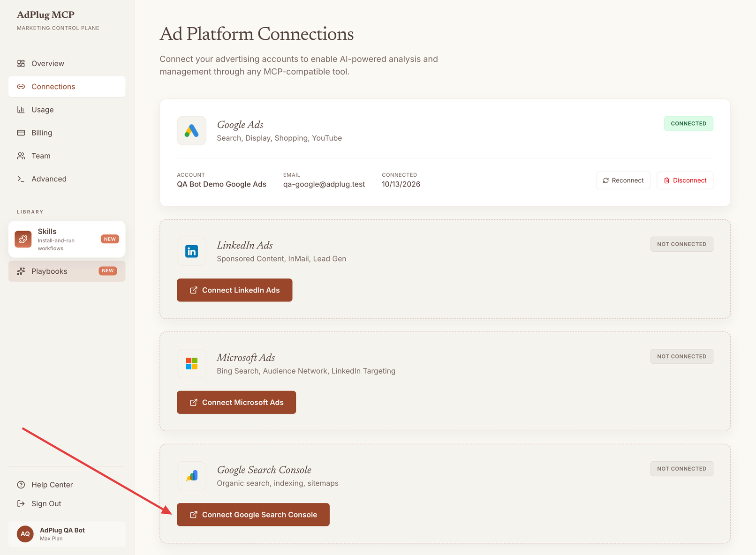Click account name QA Bot Demo Google Ads
The image size is (756, 555).
(221, 184)
